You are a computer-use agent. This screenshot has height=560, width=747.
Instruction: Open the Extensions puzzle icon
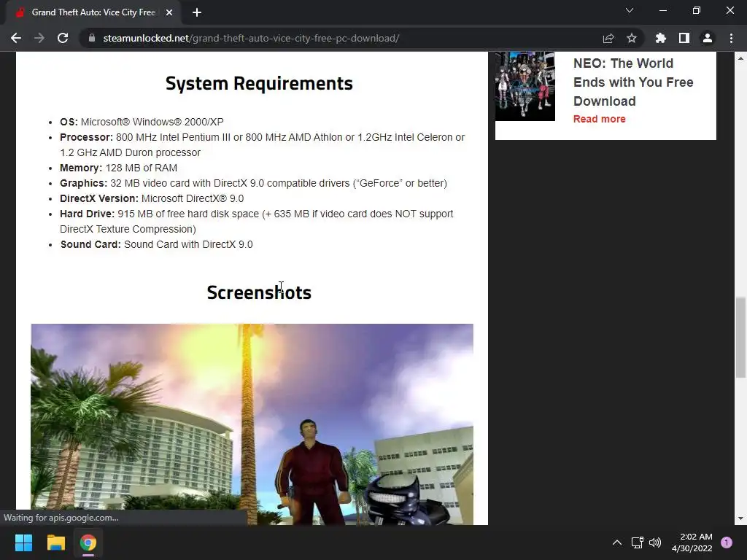[661, 38]
